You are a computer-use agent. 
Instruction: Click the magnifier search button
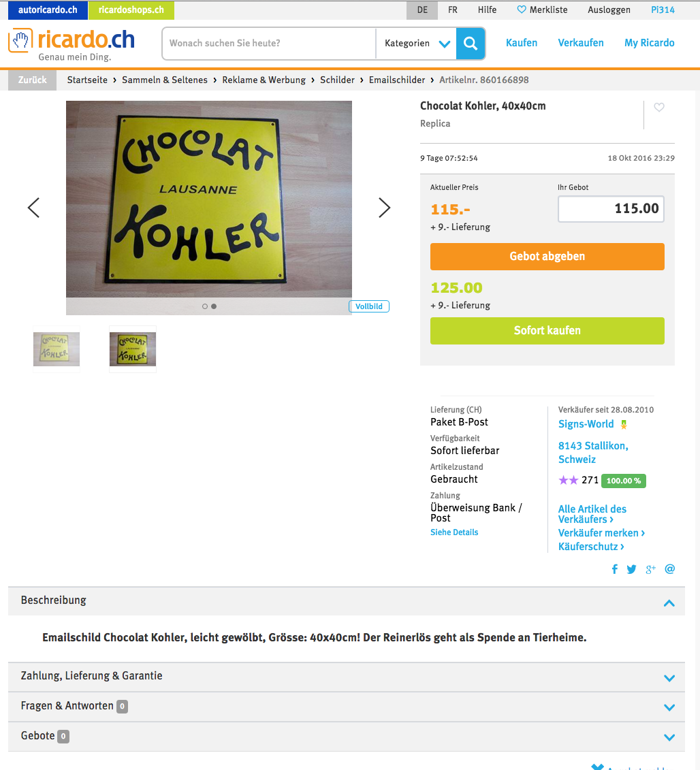coord(470,43)
